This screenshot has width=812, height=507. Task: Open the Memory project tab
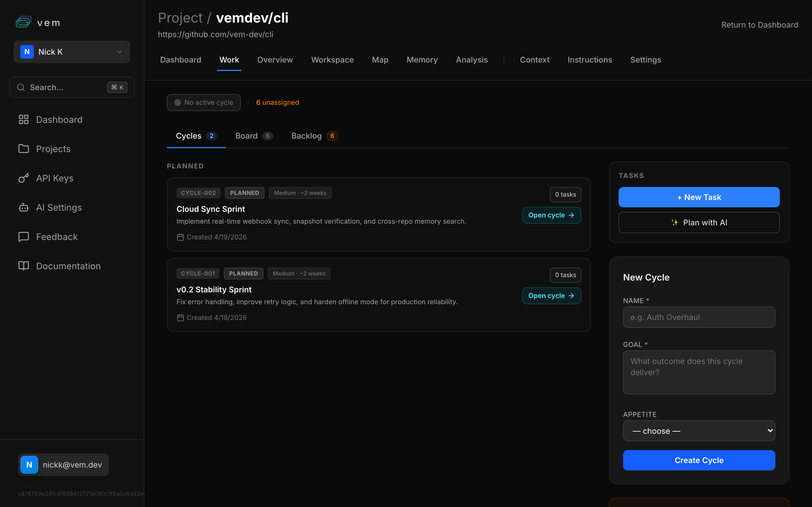click(422, 60)
